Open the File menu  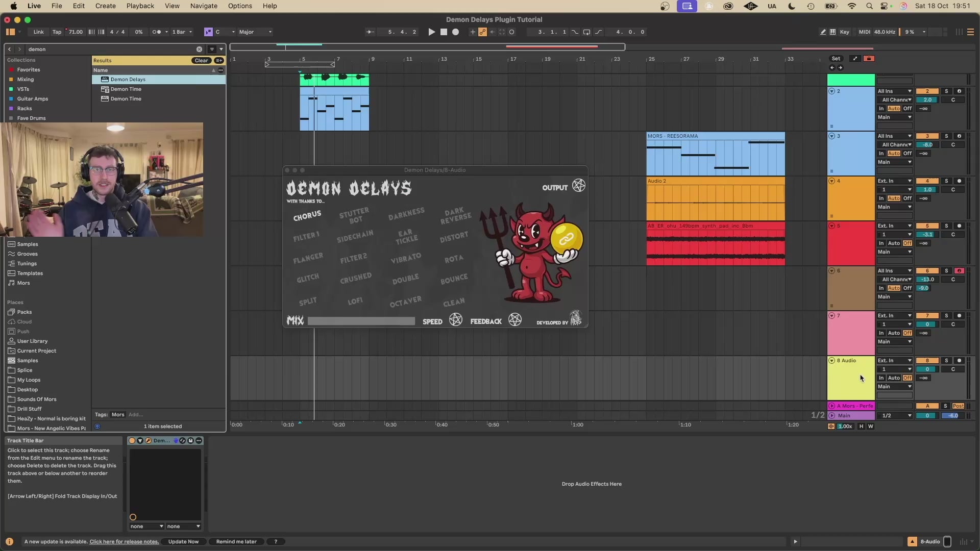(x=57, y=6)
